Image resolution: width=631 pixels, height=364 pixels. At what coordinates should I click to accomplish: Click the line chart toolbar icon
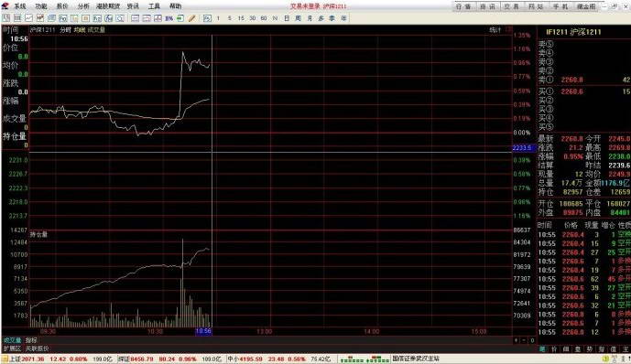28,18
